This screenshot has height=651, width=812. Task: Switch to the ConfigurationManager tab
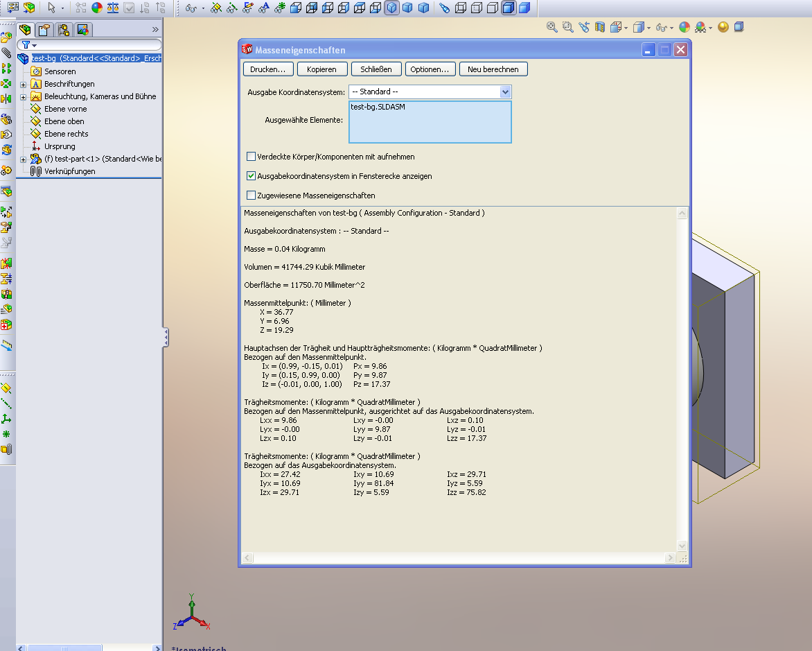(x=64, y=30)
